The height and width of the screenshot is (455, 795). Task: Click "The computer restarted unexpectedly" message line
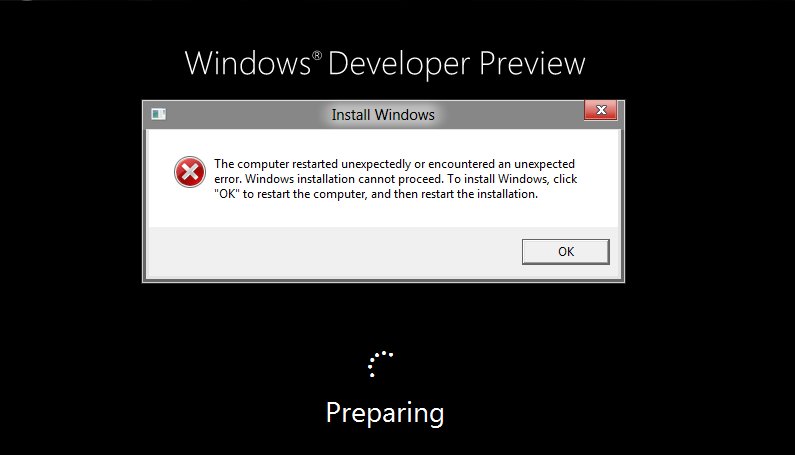[x=312, y=164]
